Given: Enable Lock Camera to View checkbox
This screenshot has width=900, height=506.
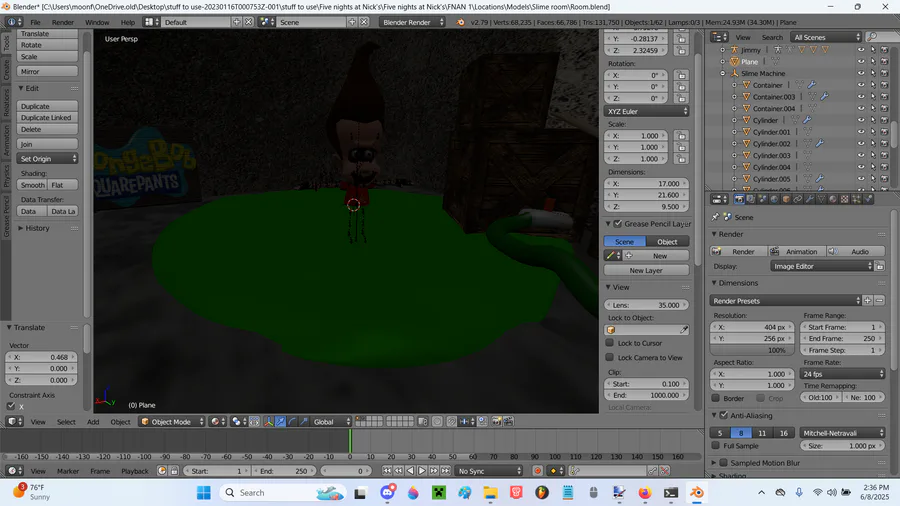Looking at the screenshot, I should [610, 357].
